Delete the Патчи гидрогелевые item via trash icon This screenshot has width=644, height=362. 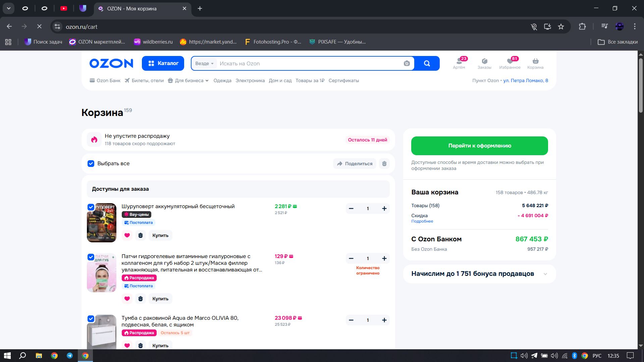coord(141,299)
